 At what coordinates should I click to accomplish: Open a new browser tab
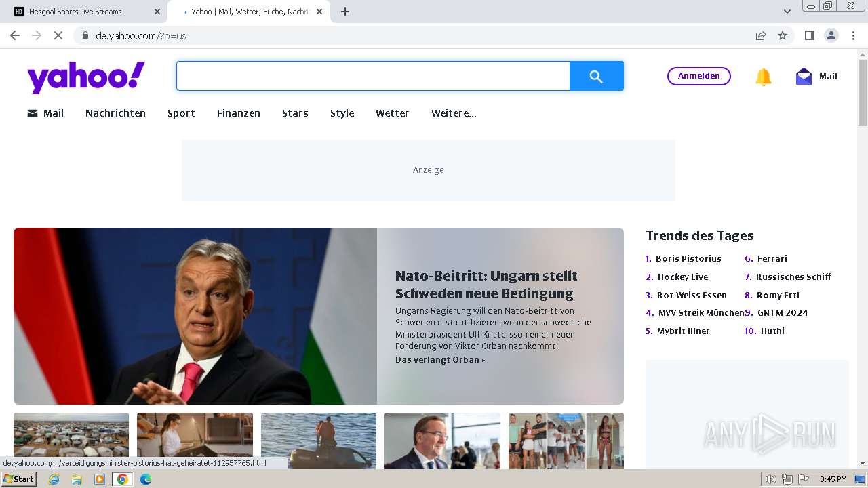(x=345, y=12)
